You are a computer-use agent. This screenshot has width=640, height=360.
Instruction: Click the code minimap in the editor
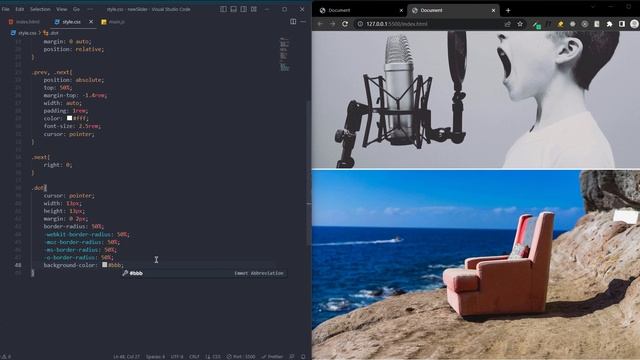(284, 54)
